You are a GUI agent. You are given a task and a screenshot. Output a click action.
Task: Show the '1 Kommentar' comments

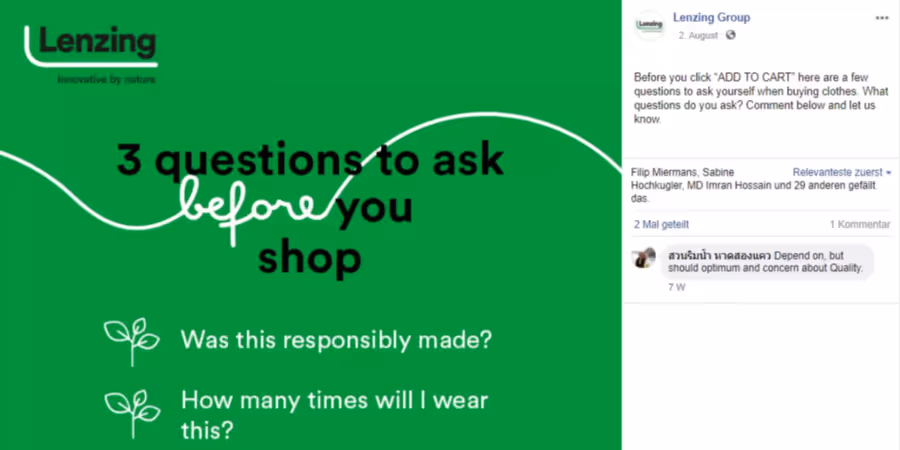[860, 224]
